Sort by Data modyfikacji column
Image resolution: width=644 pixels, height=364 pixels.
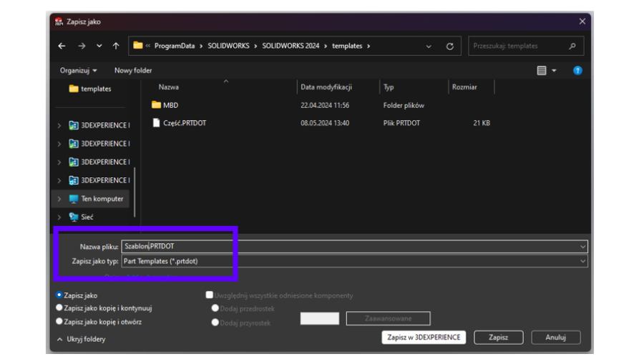pos(326,87)
